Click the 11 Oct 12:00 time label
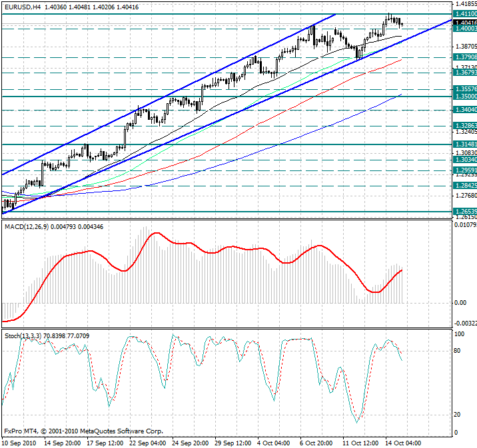The height and width of the screenshot is (448, 477). (x=360, y=443)
